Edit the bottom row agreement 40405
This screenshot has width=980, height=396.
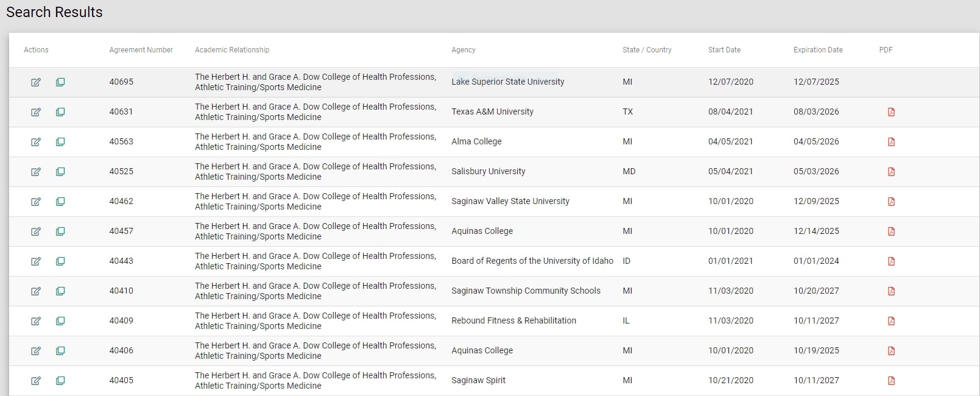36,380
